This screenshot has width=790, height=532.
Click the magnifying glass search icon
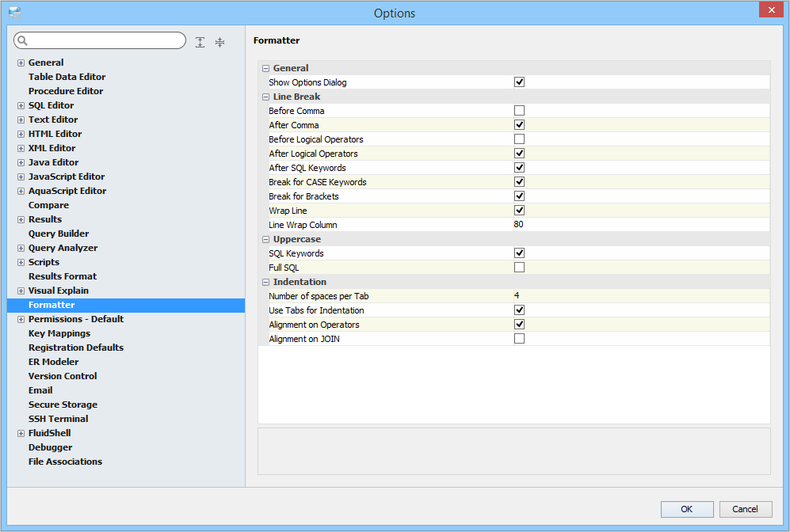[x=22, y=40]
